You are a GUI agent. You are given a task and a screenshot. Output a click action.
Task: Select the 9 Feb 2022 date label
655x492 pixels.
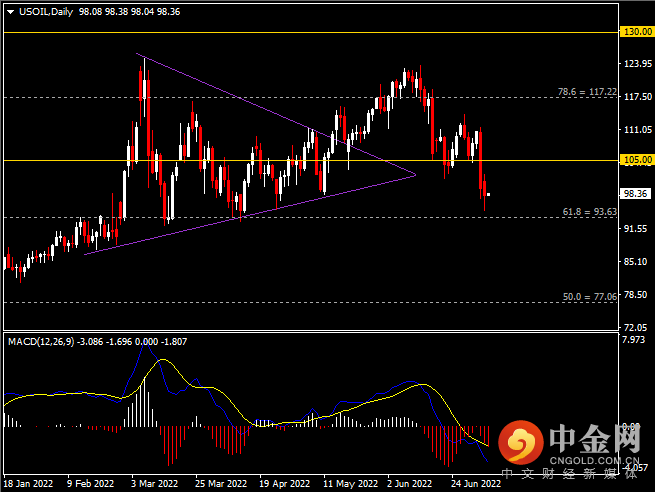click(90, 484)
